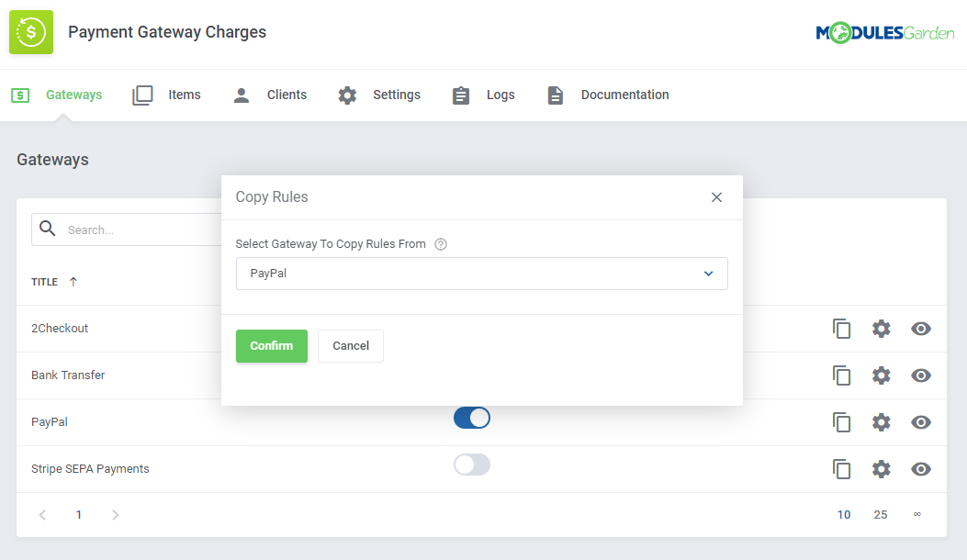This screenshot has width=967, height=560.
Task: Click the help icon beside Select Gateway label
Action: [x=440, y=244]
